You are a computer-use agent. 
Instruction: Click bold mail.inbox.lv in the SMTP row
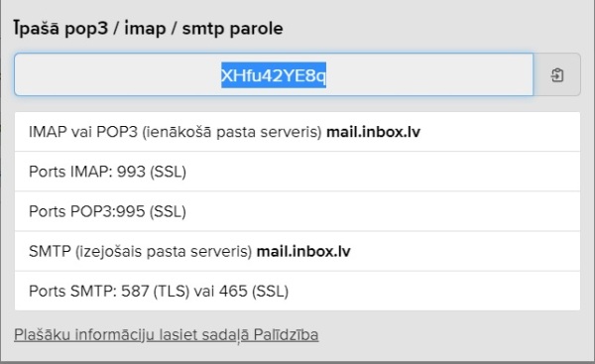pyautogui.click(x=303, y=251)
